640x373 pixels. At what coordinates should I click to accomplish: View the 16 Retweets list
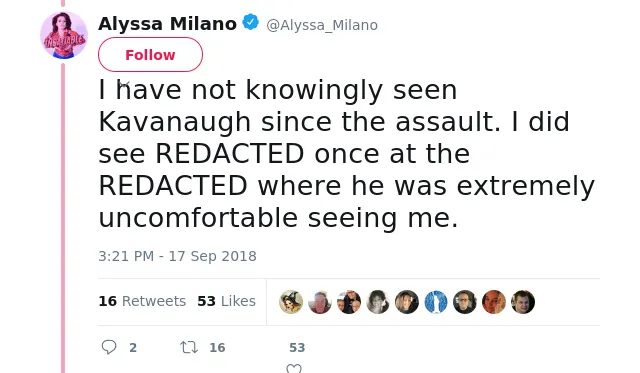point(142,301)
